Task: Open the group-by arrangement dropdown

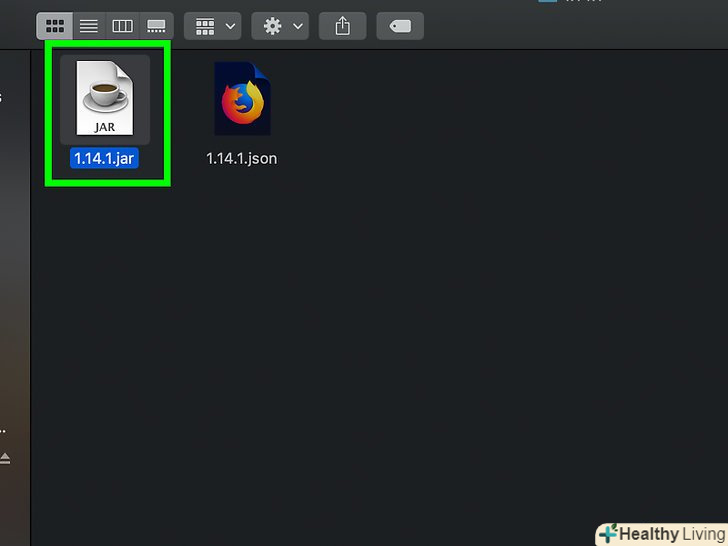Action: pos(213,26)
